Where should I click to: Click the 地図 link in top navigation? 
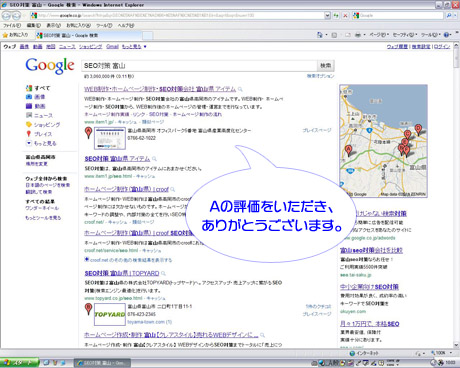pyautogui.click(x=50, y=47)
